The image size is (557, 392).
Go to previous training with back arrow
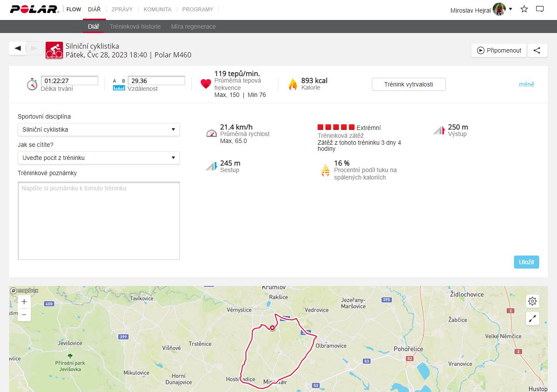coord(18,48)
